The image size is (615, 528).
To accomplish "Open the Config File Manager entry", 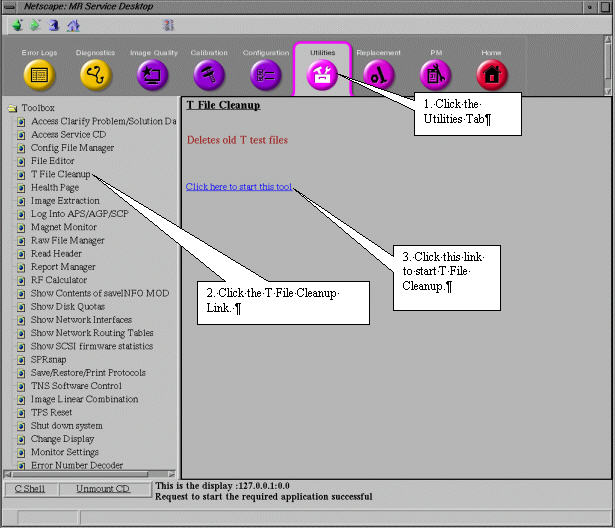I will pyautogui.click(x=72, y=148).
